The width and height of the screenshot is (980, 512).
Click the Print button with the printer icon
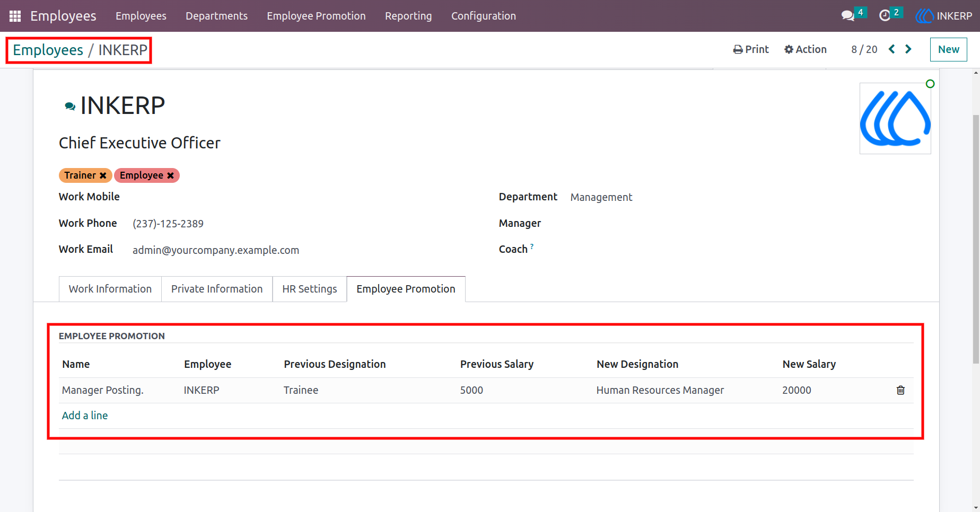click(751, 49)
